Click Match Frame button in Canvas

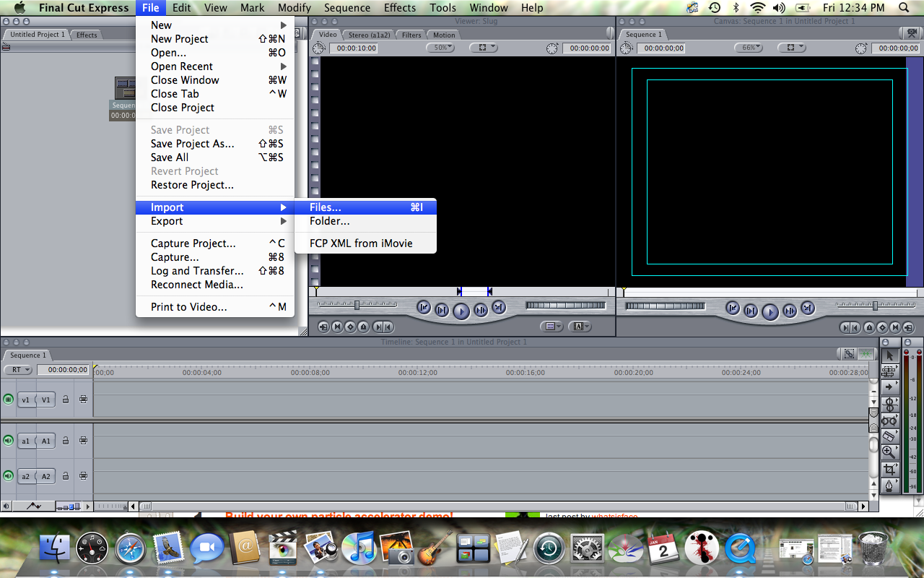click(908, 327)
